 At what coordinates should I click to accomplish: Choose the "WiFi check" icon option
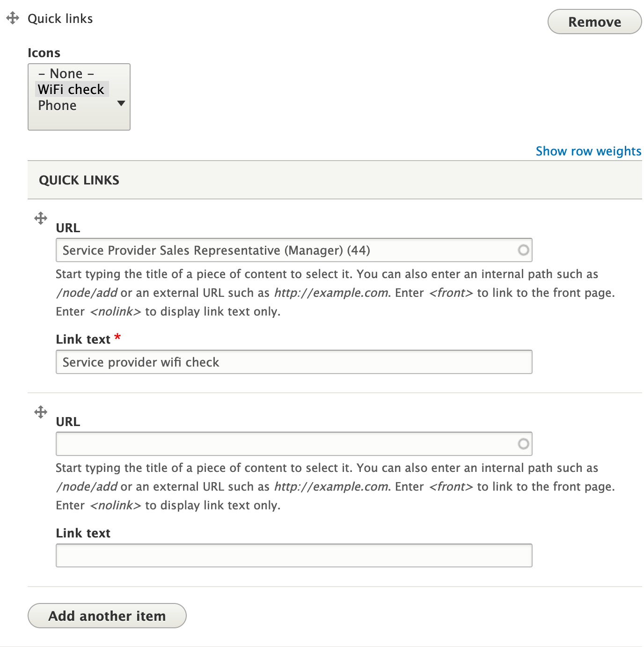click(71, 89)
